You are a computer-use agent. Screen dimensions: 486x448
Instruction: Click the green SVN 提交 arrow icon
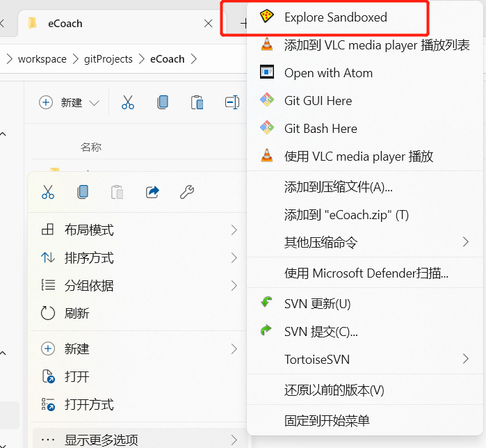(x=266, y=330)
